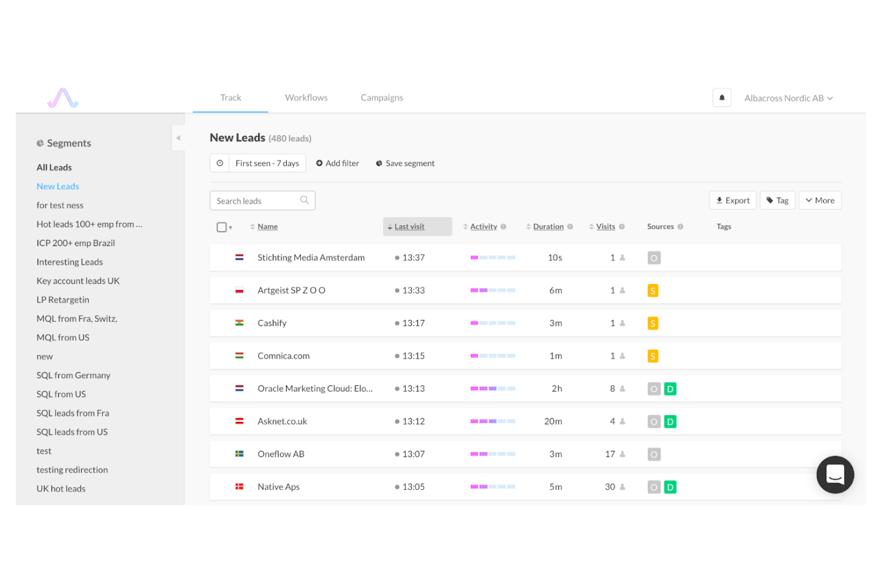
Task: Open the ICP 200+ emp Brazil segment
Action: (x=76, y=243)
